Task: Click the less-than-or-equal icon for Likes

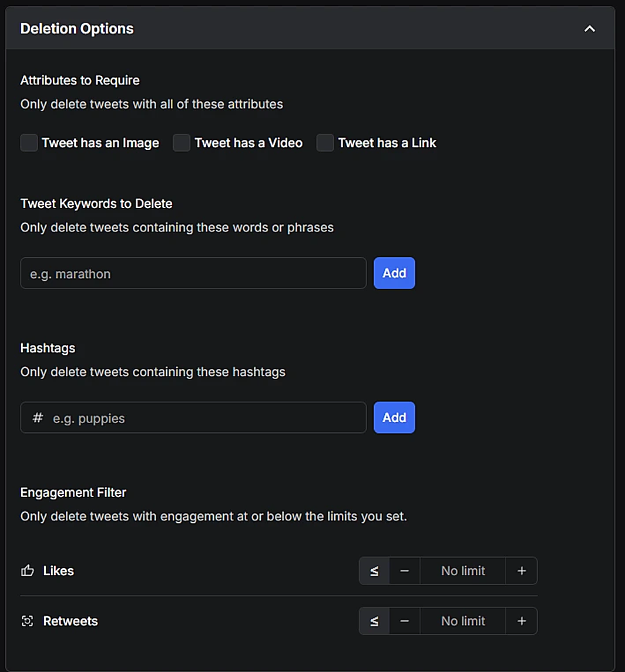Action: click(374, 571)
